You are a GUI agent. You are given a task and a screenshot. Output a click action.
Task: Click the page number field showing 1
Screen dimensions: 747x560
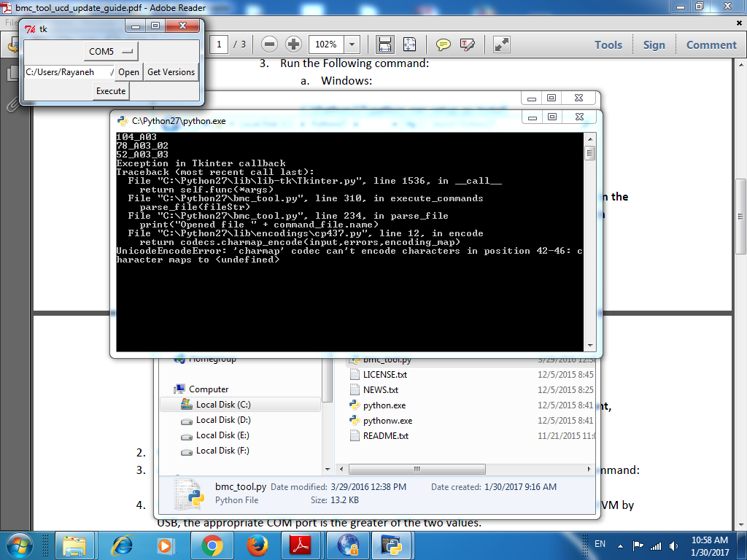click(x=219, y=44)
